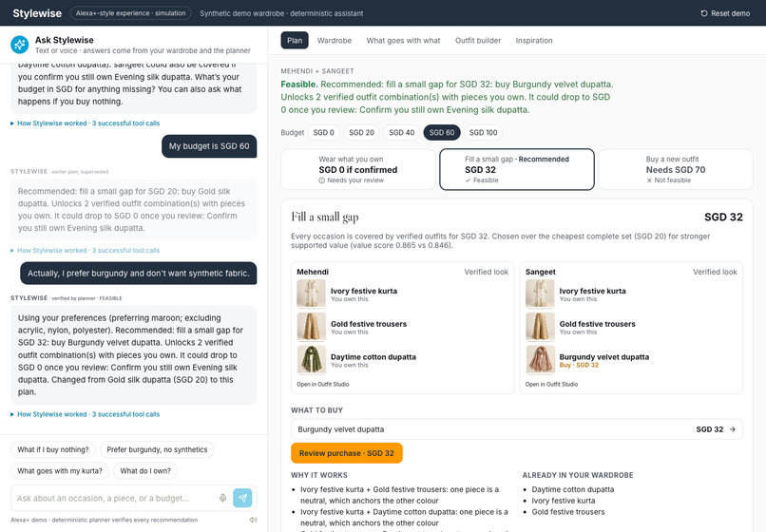The width and height of the screenshot is (766, 532).
Task: Choose the Fill a small gap plan card
Action: click(517, 169)
